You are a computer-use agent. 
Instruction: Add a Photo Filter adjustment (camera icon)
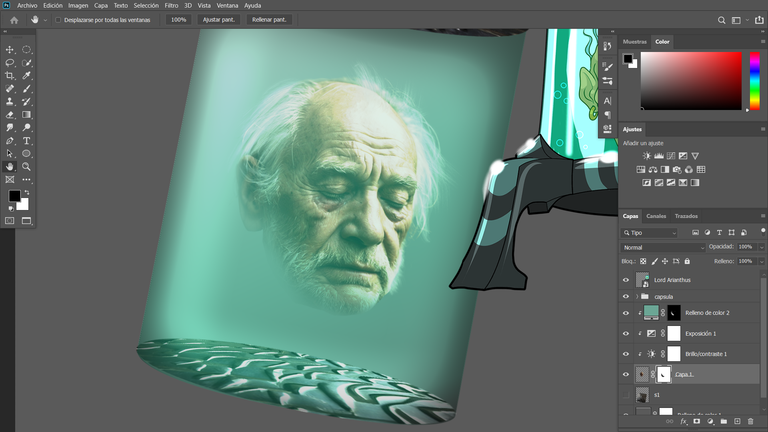point(677,169)
